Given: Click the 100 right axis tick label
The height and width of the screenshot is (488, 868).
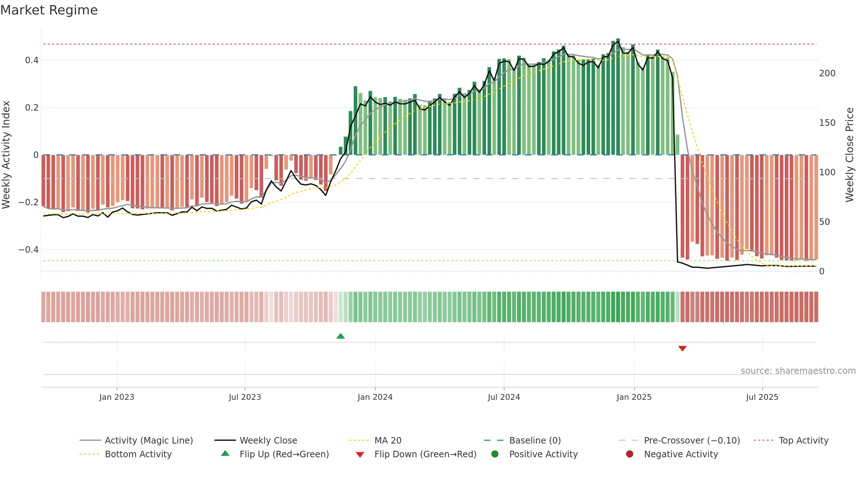Looking at the screenshot, I should (827, 172).
